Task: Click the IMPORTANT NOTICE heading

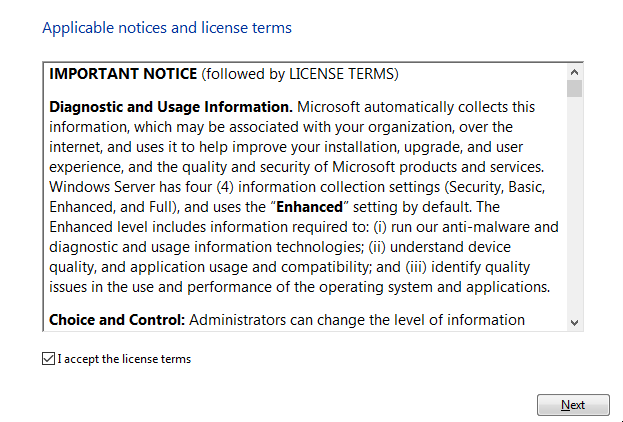Action: (x=123, y=74)
